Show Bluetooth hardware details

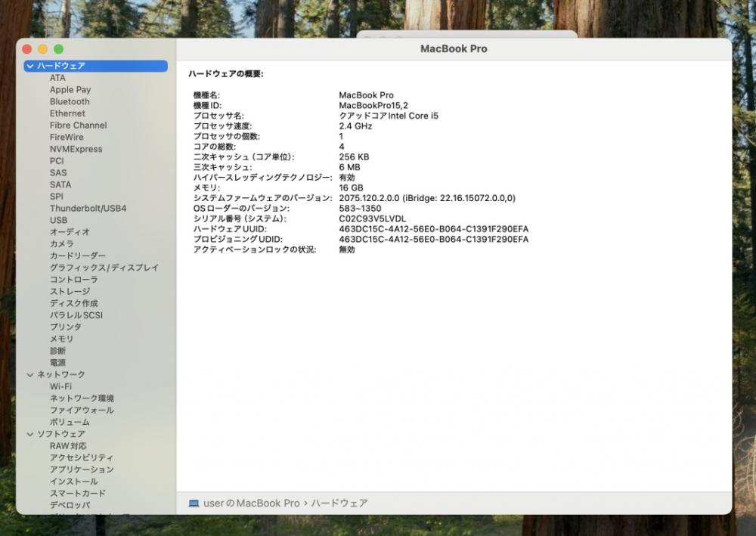point(70,102)
